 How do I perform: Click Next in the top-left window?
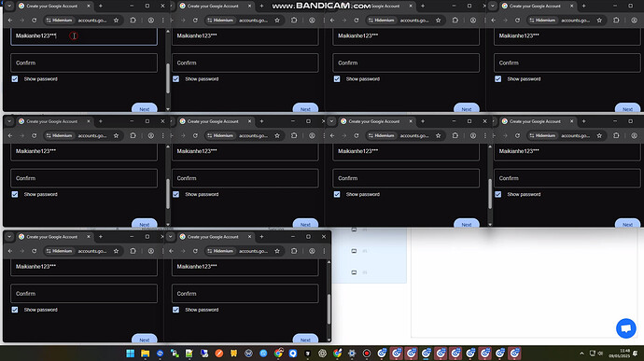tap(144, 108)
